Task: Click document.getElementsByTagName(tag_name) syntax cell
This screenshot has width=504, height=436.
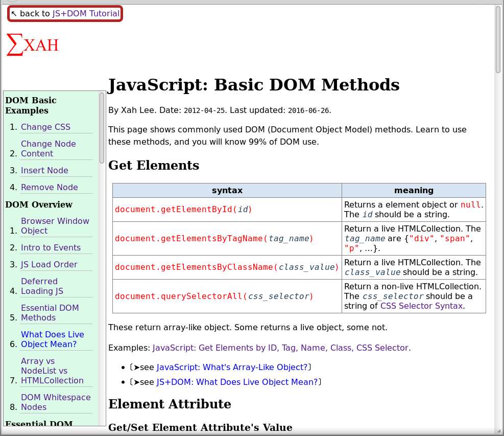Action: point(227,238)
